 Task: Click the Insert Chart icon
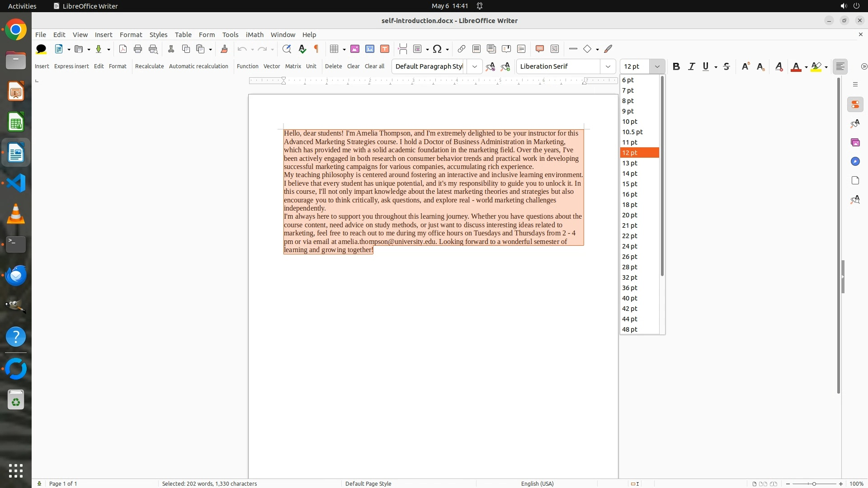(x=370, y=49)
